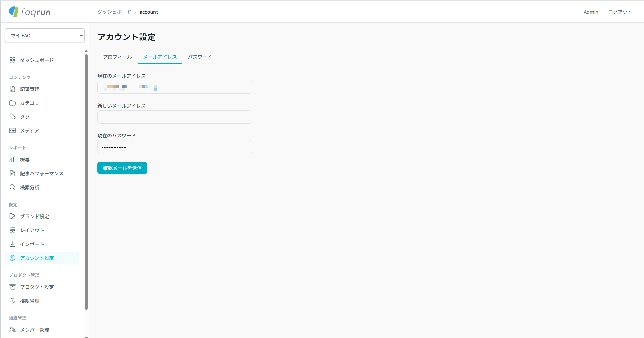This screenshot has height=338, width=644.
Task: Click sidebar scroll up arrow
Action: click(x=86, y=51)
